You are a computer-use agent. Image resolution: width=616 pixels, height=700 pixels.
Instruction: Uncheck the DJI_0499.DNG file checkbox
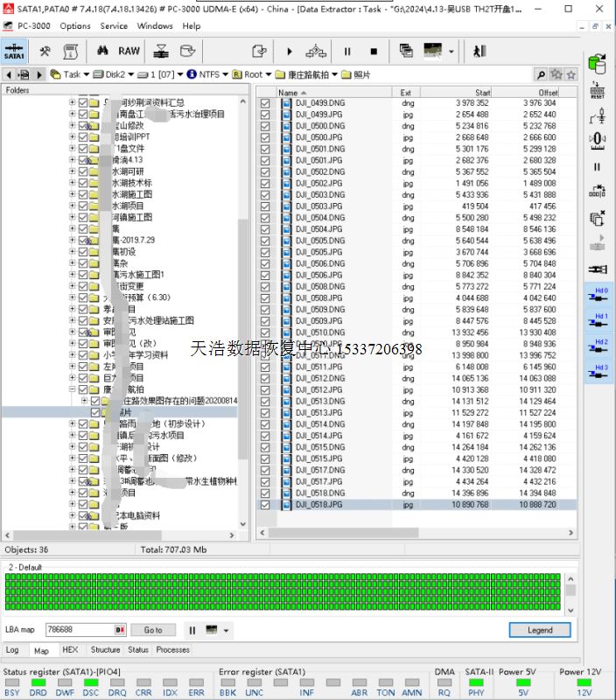coord(266,103)
